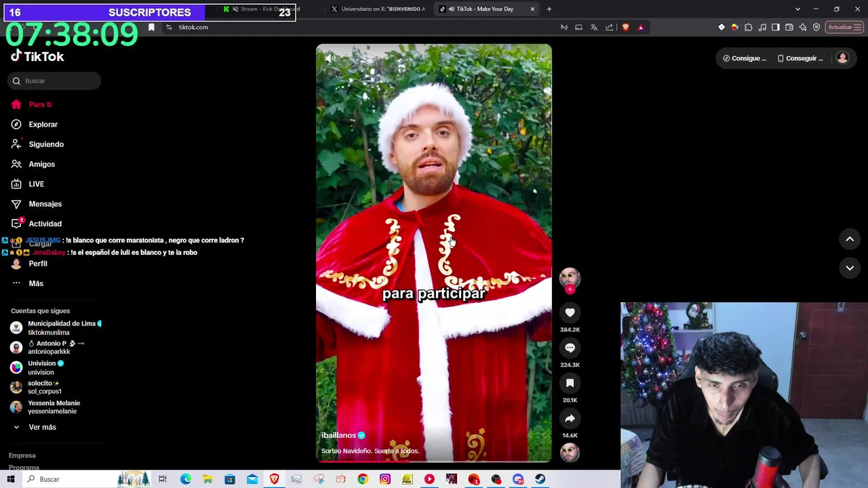Open File Explorer from taskbar
This screenshot has width=868, height=488.
point(208,479)
